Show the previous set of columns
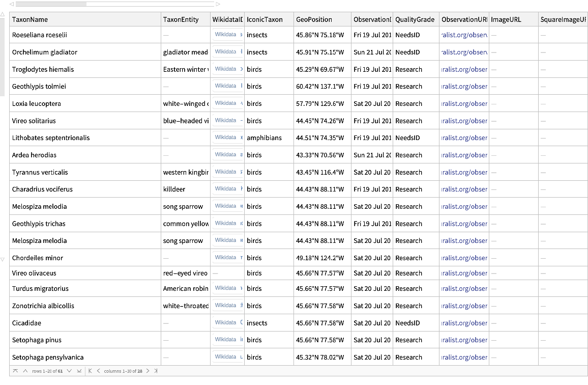The width and height of the screenshot is (588, 385). pos(98,371)
